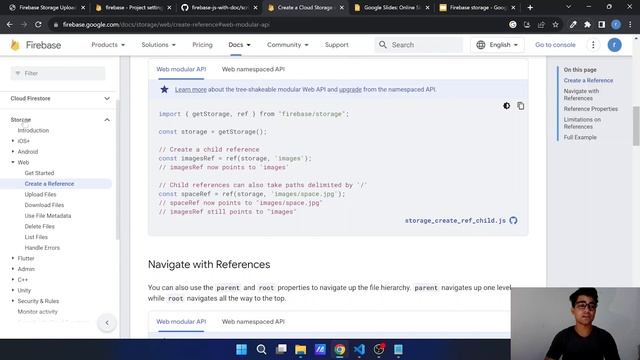
Task: Open Task View on taskbar
Action: tap(281, 349)
